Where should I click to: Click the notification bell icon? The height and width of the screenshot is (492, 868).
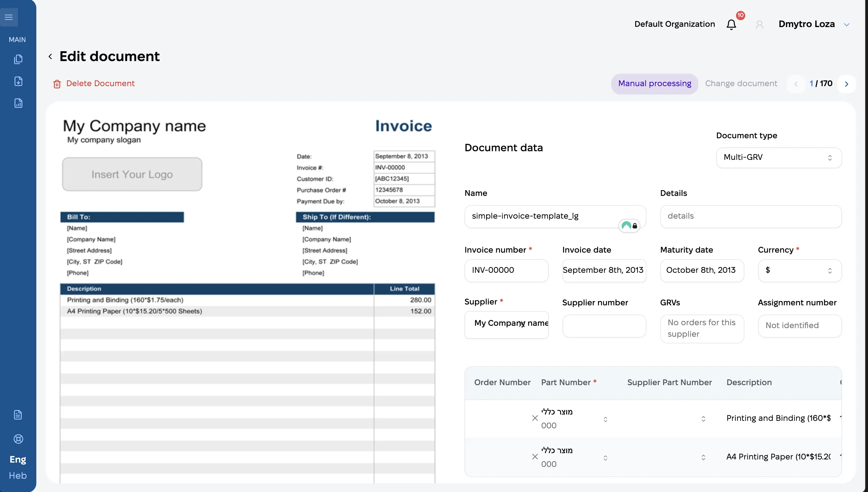(x=731, y=24)
